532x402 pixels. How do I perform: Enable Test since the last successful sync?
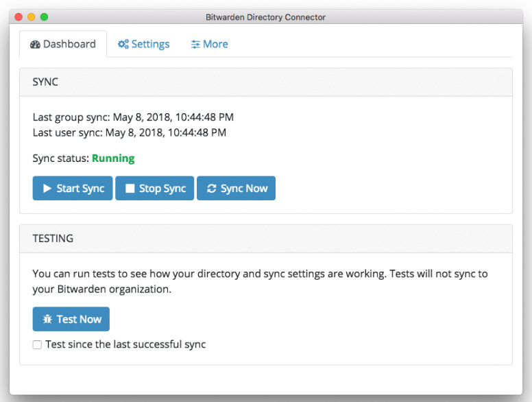[37, 344]
